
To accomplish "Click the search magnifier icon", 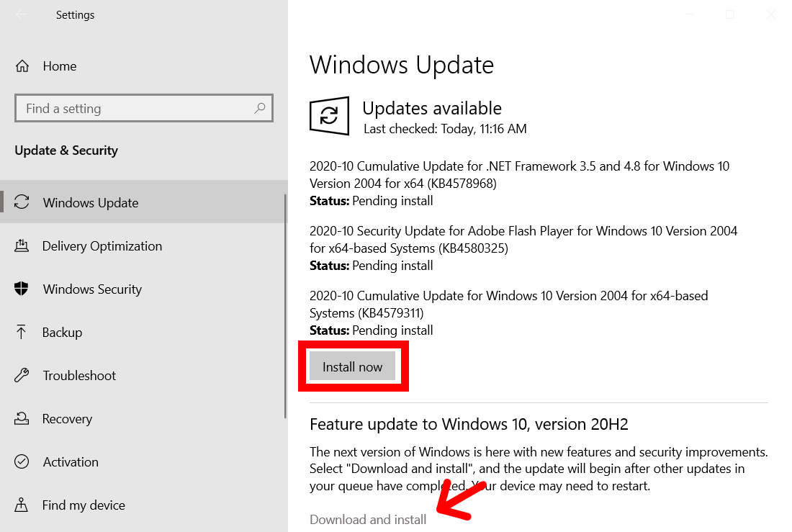I will [x=260, y=108].
